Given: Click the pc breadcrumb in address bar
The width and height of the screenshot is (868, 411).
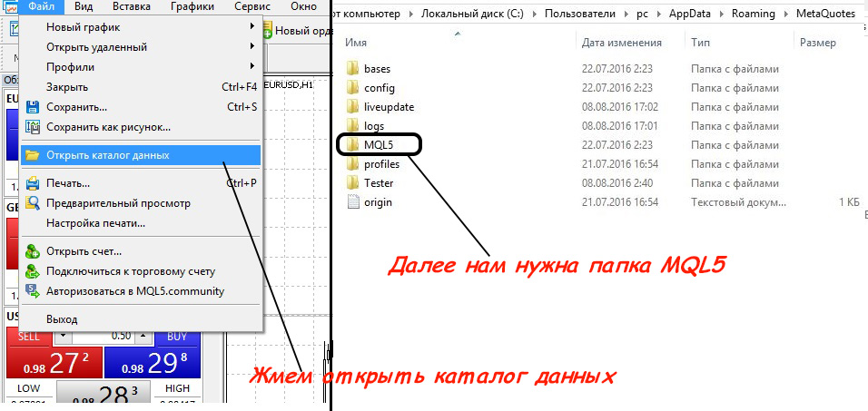Looking at the screenshot, I should coord(642,14).
